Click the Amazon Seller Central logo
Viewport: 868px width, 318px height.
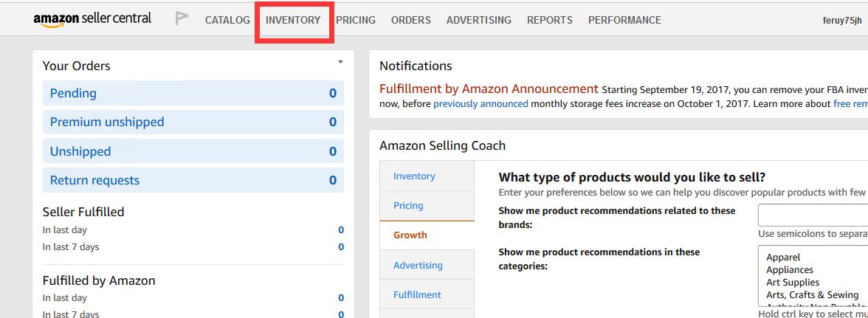(92, 19)
